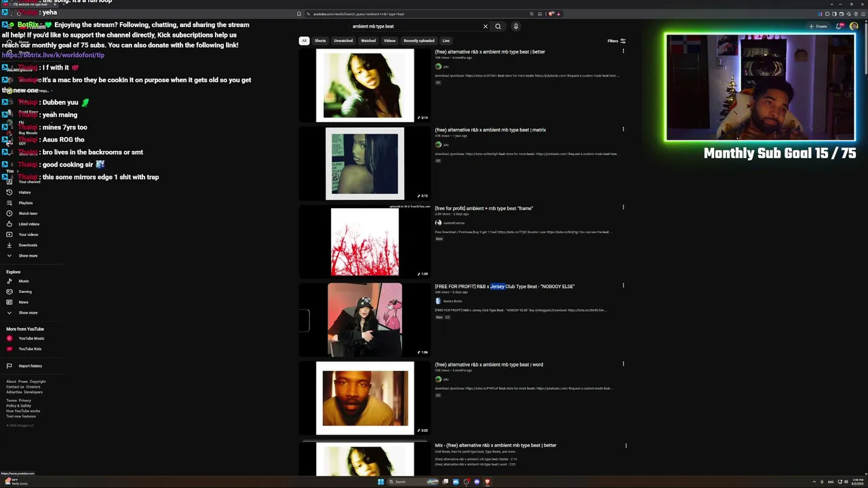Viewport: 868px width, 488px height.
Task: Click the Brave Shields icon in address bar
Action: coord(551,14)
